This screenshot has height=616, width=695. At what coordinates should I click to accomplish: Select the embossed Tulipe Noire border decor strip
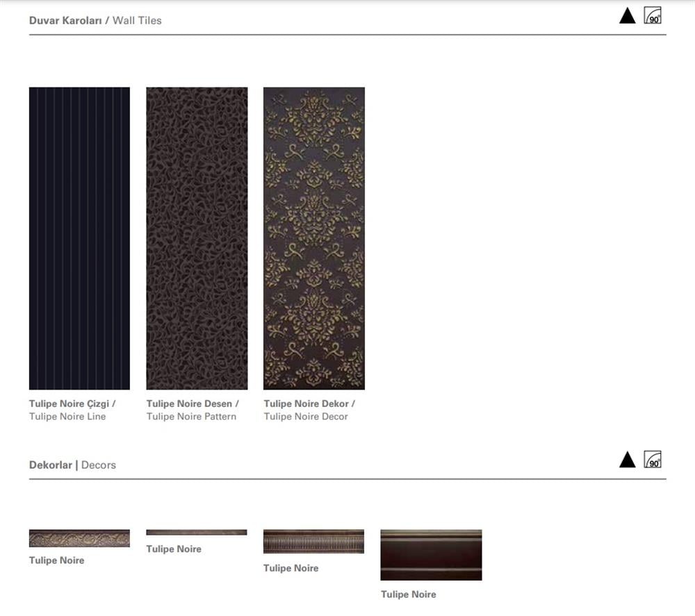tap(79, 538)
